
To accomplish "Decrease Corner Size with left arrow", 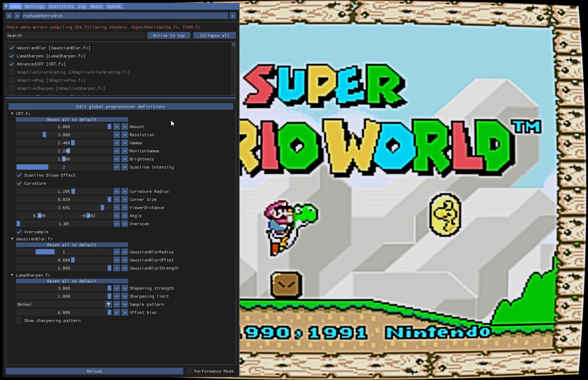I will point(116,199).
